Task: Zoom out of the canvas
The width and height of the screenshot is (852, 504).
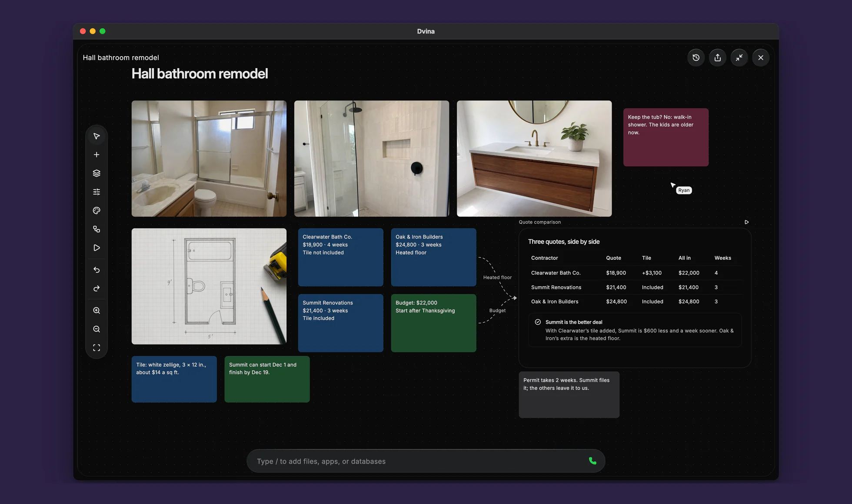Action: tap(97, 329)
